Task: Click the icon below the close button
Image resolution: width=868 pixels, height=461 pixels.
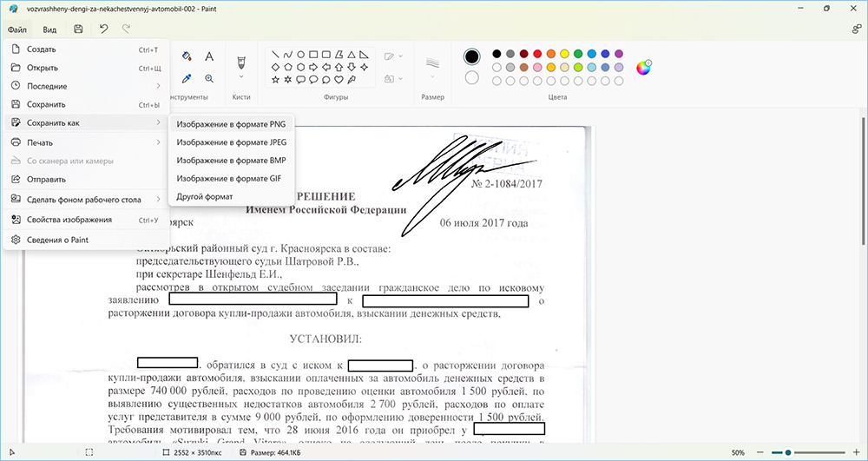Action: 856,30
